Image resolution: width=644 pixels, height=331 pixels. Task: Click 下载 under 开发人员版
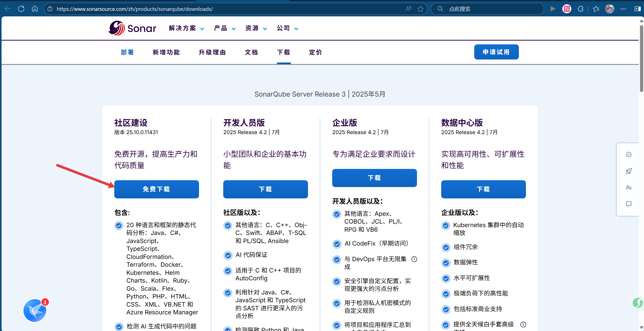(x=266, y=189)
